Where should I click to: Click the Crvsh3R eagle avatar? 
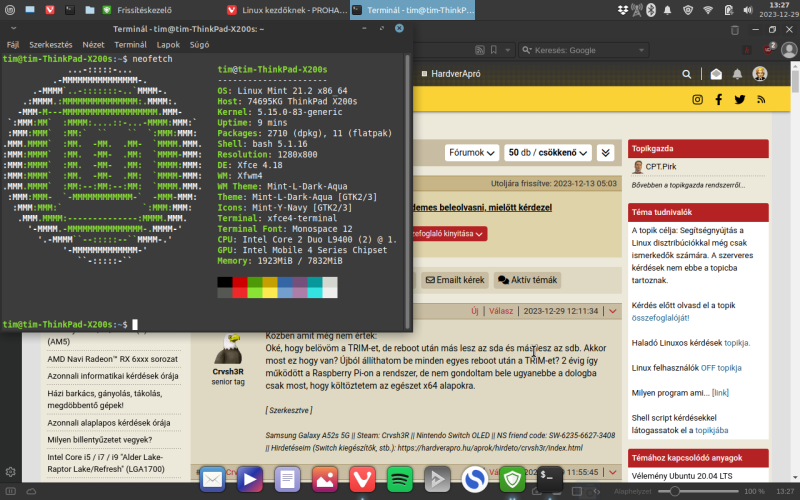coord(228,348)
